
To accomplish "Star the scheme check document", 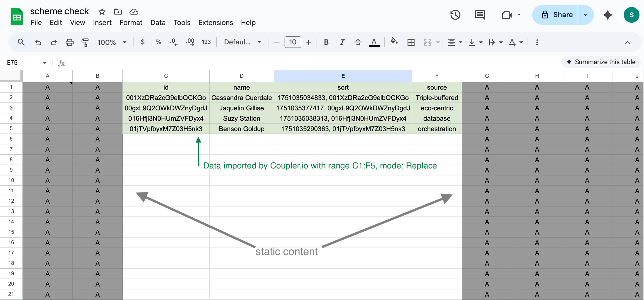I will pyautogui.click(x=102, y=12).
